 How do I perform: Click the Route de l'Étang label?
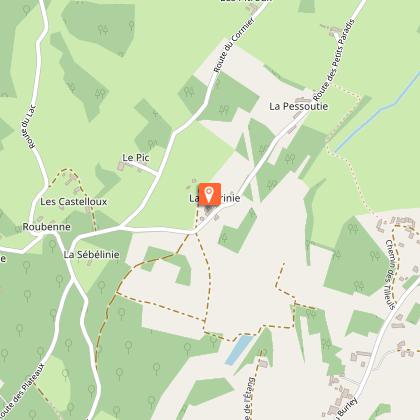pyautogui.click(x=249, y=398)
